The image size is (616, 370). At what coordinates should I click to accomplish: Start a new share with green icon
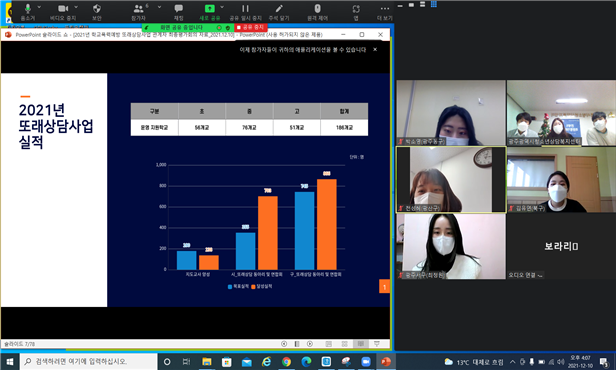point(210,12)
